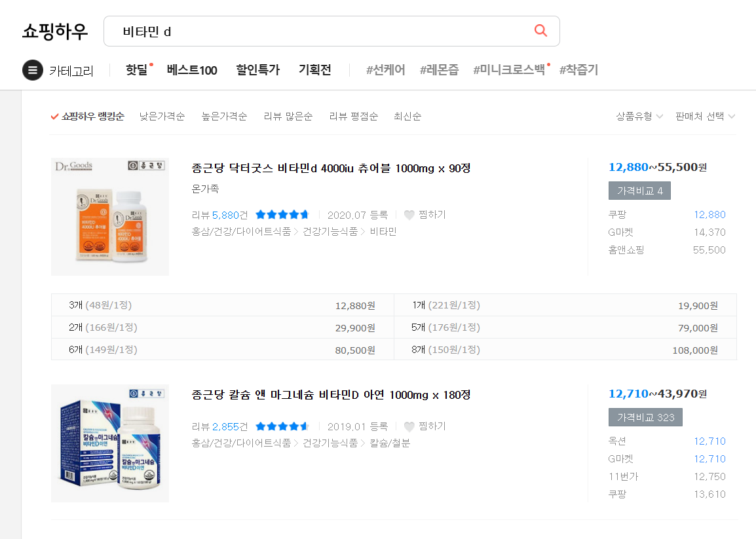The height and width of the screenshot is (539, 756).
Task: Open 쿠팡 13,610 price offer
Action: click(x=667, y=494)
